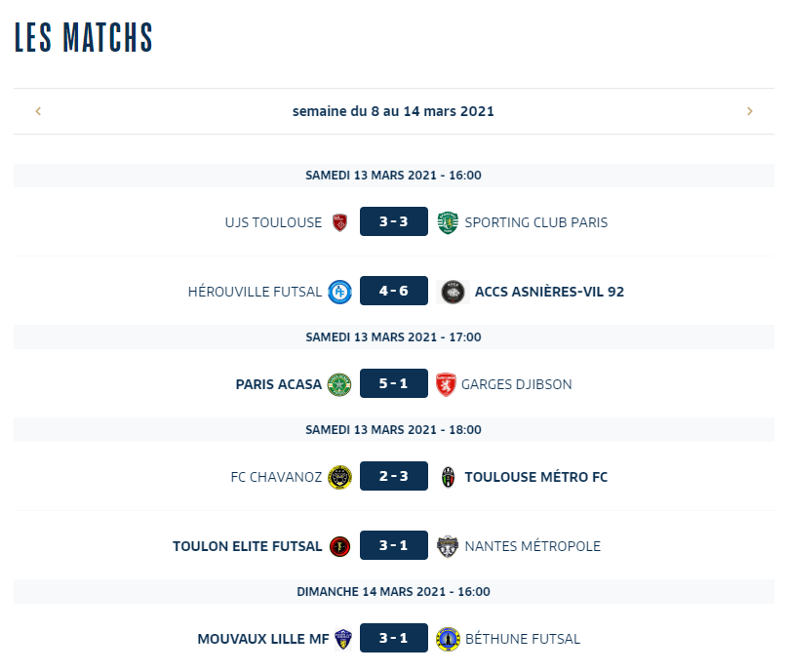Click the ACCS Asnières-Vil 92 logo
This screenshot has width=790, height=672.
point(453,293)
